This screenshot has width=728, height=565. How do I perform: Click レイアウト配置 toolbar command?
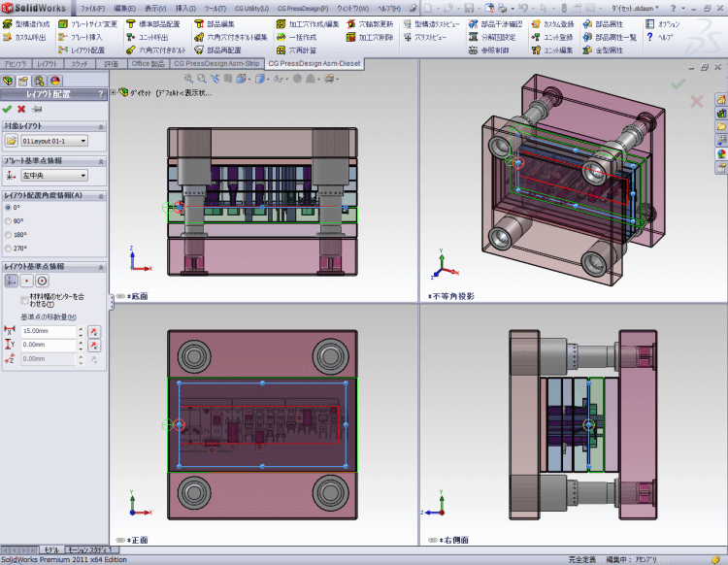coord(82,50)
